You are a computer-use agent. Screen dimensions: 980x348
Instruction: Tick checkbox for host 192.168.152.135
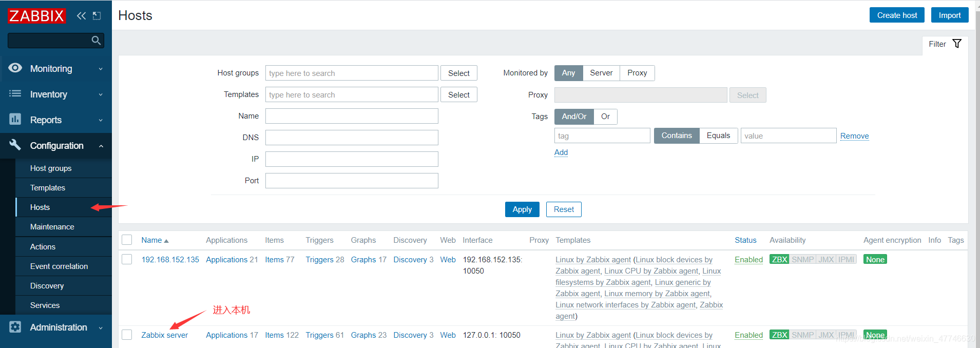click(127, 259)
